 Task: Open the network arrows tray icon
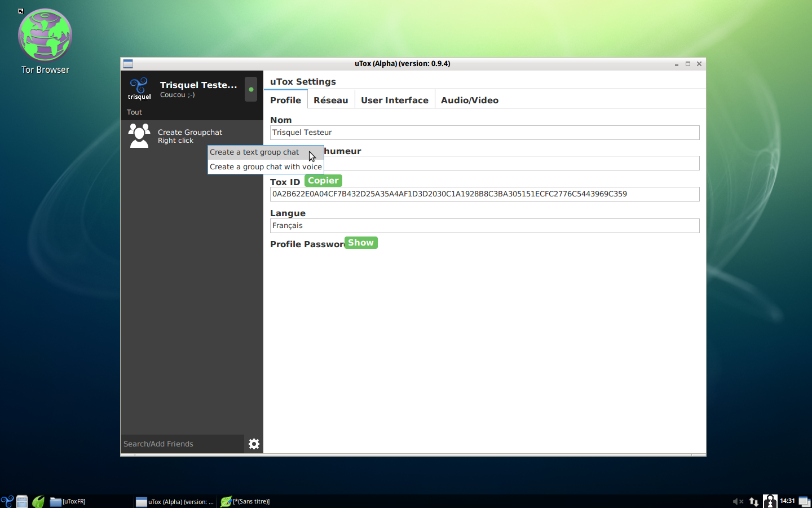click(x=754, y=501)
